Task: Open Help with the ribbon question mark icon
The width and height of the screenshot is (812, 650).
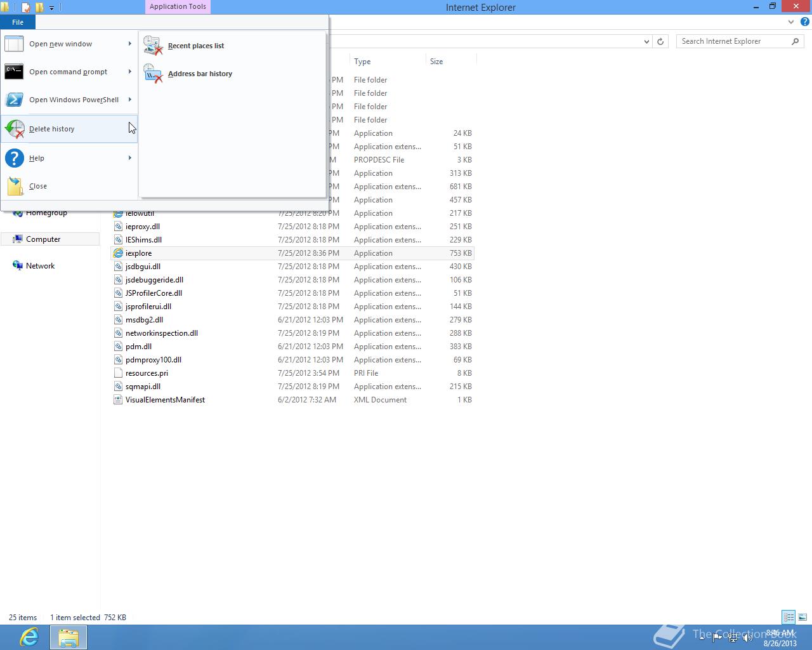Action: pos(804,22)
